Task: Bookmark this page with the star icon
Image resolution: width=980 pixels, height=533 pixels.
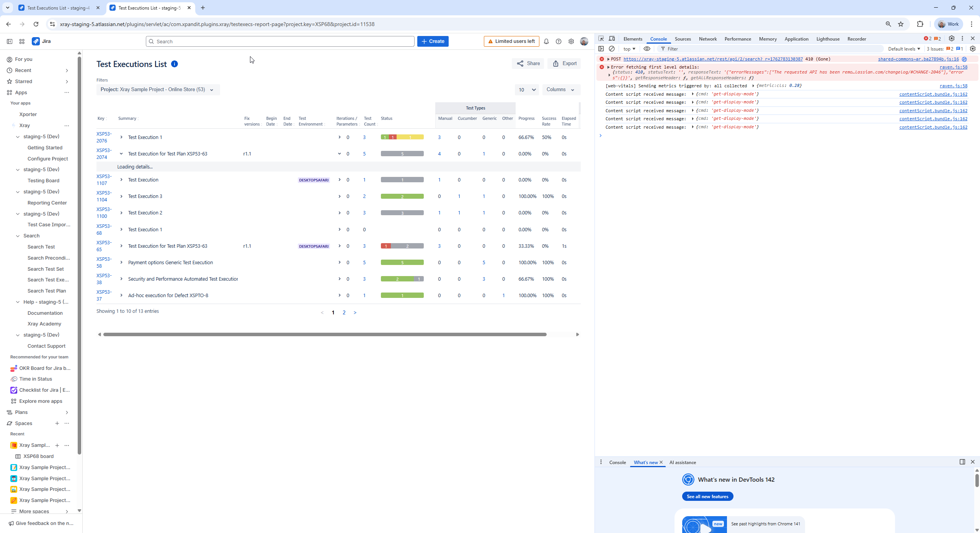Action: coord(901,24)
